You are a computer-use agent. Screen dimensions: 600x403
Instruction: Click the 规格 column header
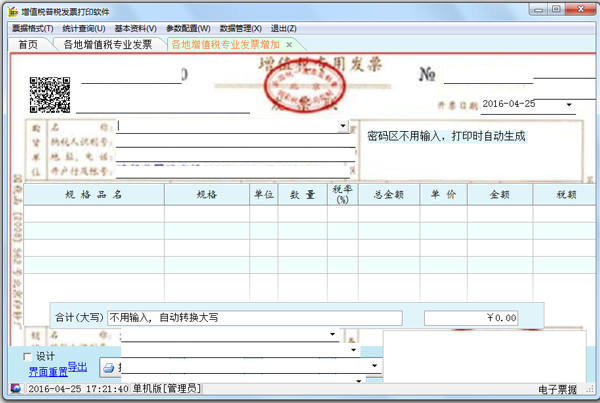tap(207, 194)
